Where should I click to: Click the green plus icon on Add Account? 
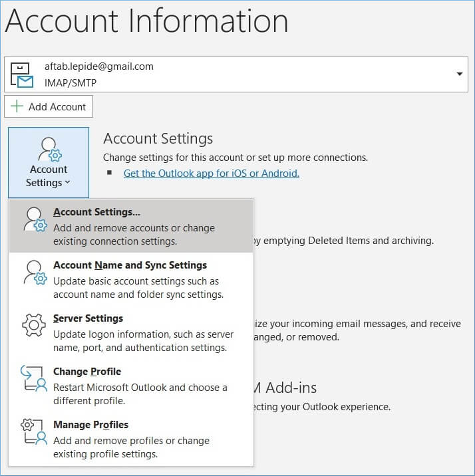click(17, 106)
